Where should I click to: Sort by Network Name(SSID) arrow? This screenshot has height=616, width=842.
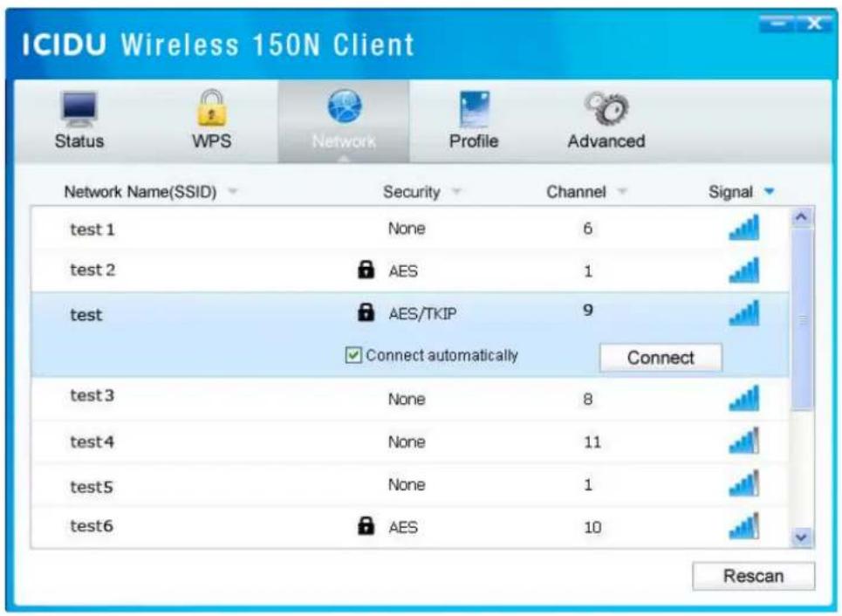click(x=232, y=191)
